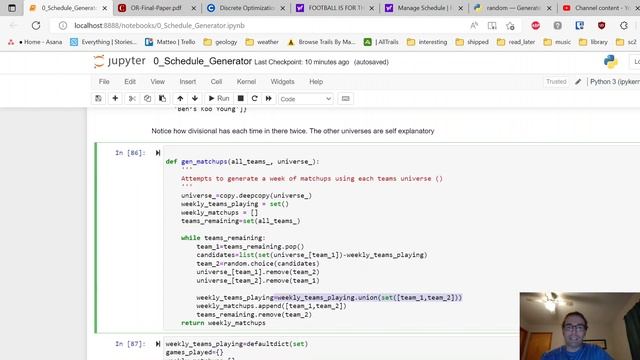The image size is (640, 360).
Task: Interrupt the kernel with stop icon
Action: (x=241, y=98)
